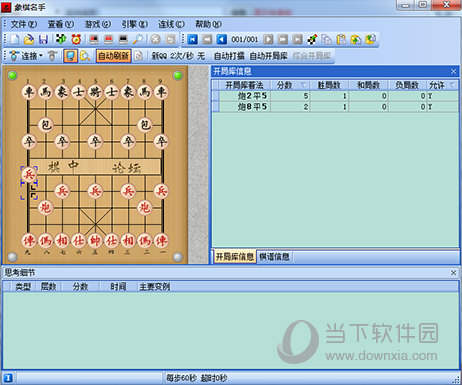Click the black computer icon
This screenshot has height=385, width=462.
click(123, 39)
